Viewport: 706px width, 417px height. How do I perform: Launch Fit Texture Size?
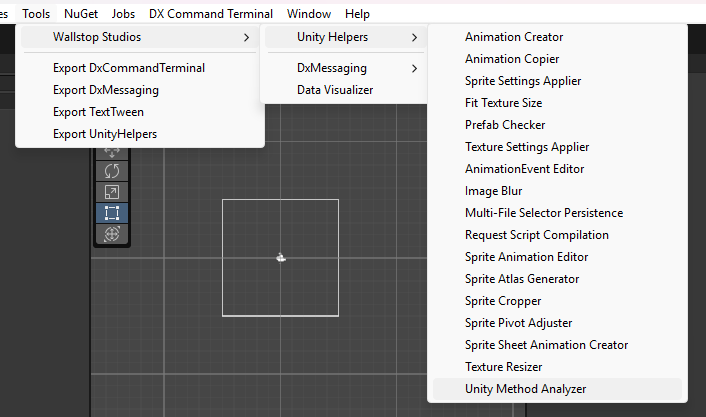click(503, 103)
